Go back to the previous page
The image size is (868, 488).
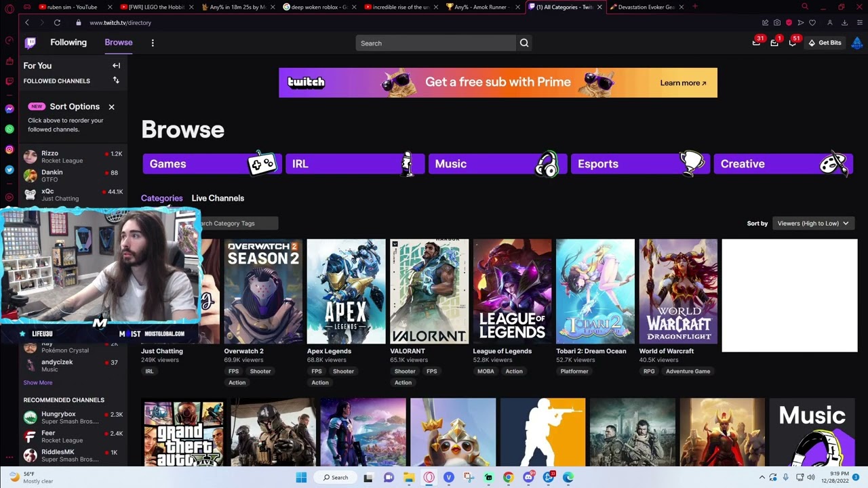27,22
